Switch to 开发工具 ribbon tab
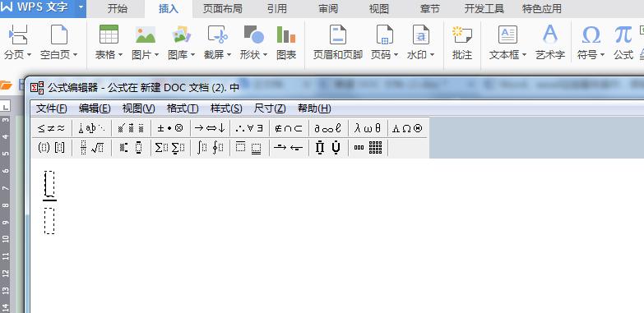644x313 pixels. point(484,8)
